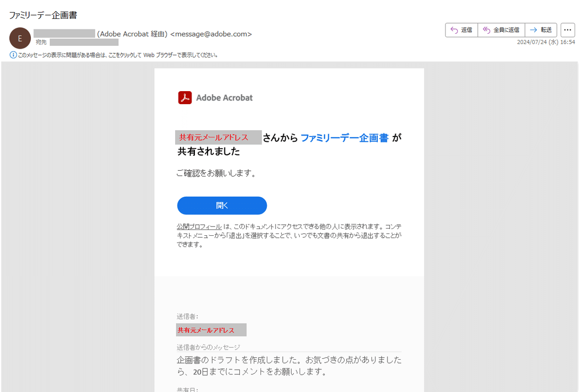Viewport: 579px width, 392px height.
Task: Select the message text about 企画書のドラフト
Action: 289,366
